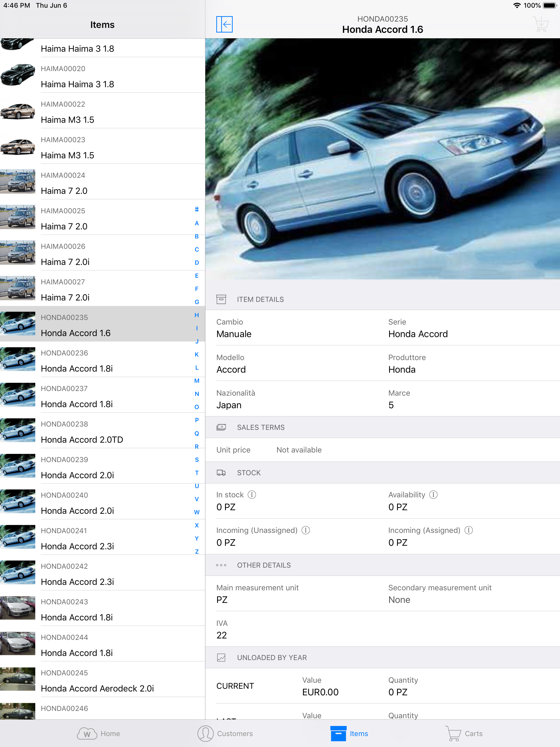The height and width of the screenshot is (747, 560).
Task: Tap the Stock truck icon
Action: pos(221,473)
